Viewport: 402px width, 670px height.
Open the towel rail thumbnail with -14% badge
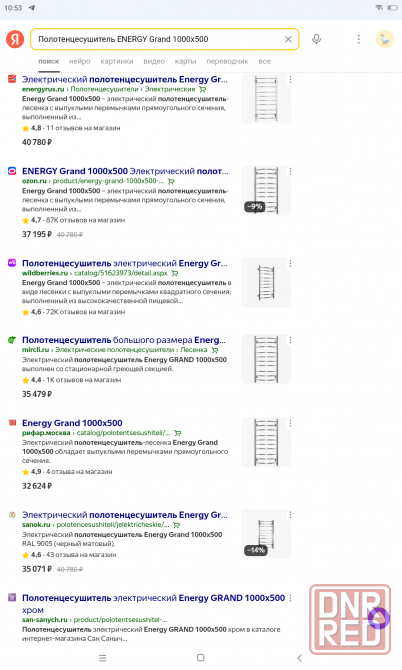[x=266, y=534]
